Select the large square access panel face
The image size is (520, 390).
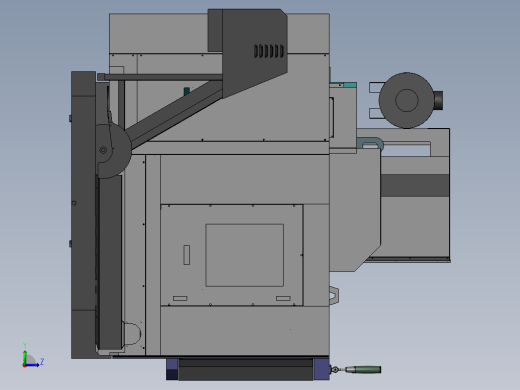pyautogui.click(x=245, y=255)
